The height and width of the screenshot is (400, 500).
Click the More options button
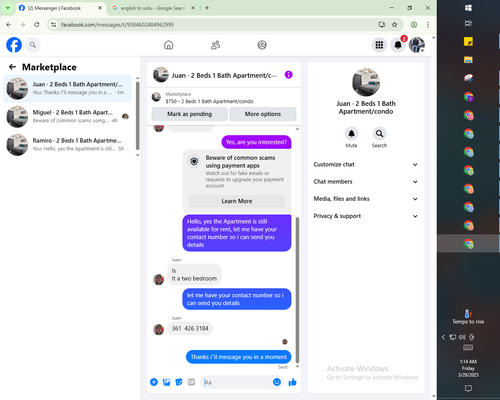pos(263,114)
